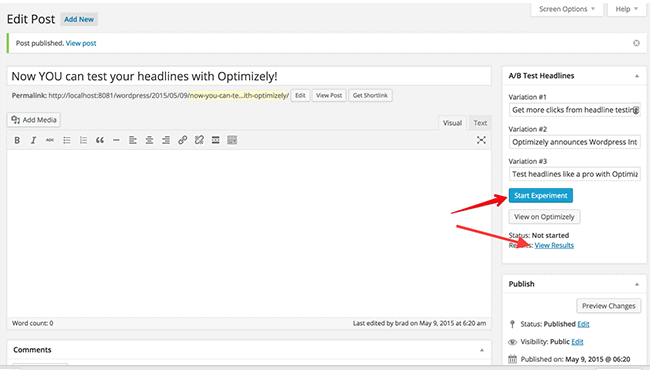650x370 pixels.
Task: Collapse the Publish panel
Action: (x=637, y=284)
